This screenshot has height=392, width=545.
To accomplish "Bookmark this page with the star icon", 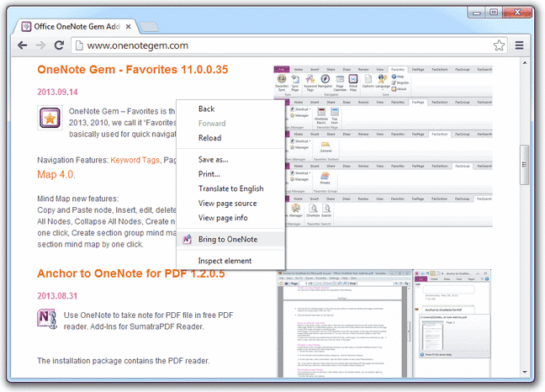I will click(x=499, y=45).
